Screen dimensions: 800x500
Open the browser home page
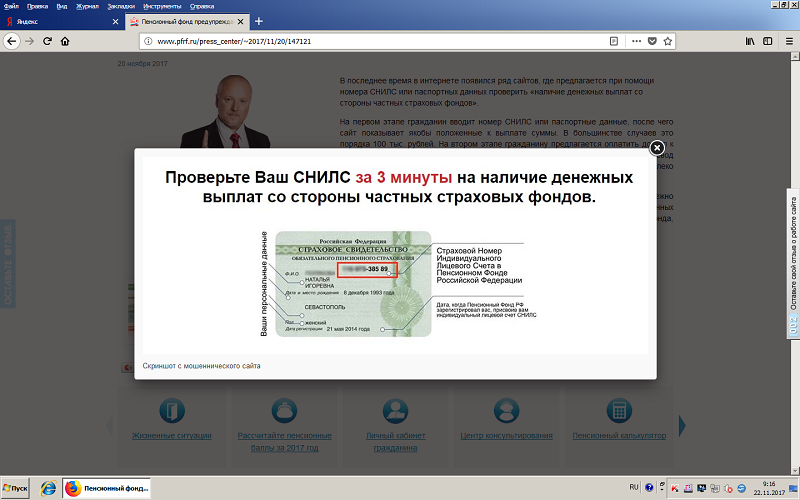point(64,41)
